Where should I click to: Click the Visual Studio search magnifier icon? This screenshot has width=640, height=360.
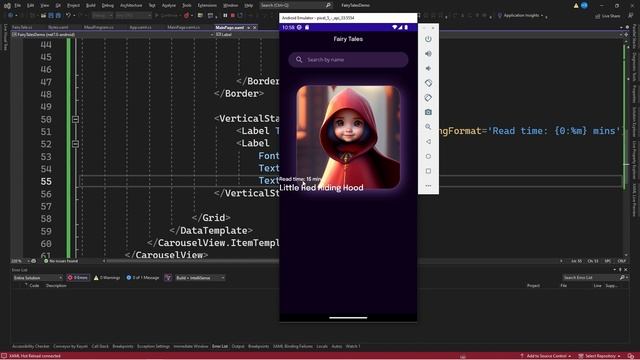tap(328, 5)
